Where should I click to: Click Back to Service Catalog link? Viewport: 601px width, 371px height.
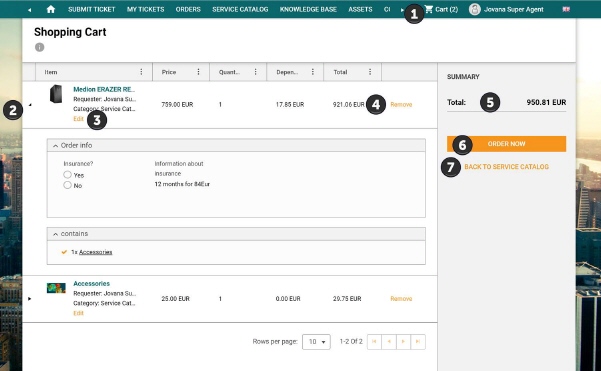pyautogui.click(x=506, y=167)
